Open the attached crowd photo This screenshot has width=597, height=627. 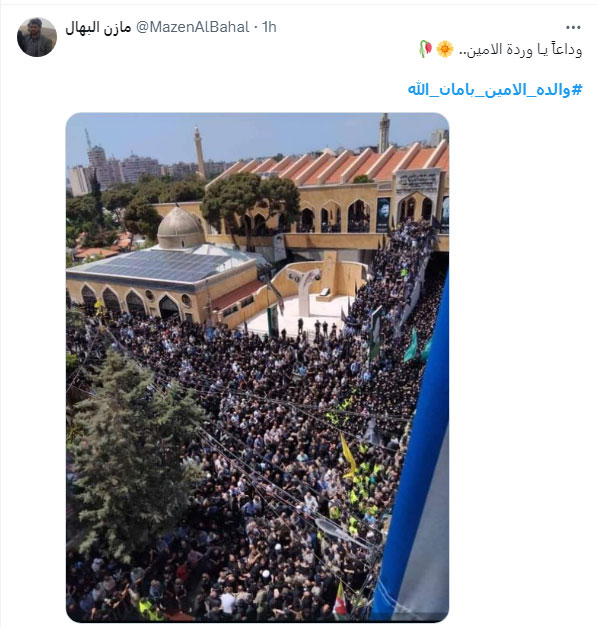(258, 367)
